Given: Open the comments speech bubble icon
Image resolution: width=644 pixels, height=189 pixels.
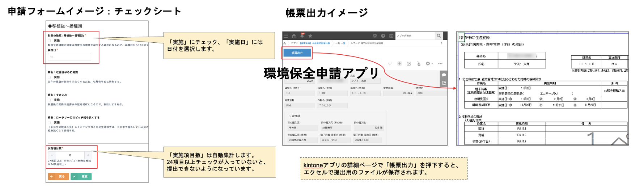Looking at the screenshot, I should coord(444,75).
